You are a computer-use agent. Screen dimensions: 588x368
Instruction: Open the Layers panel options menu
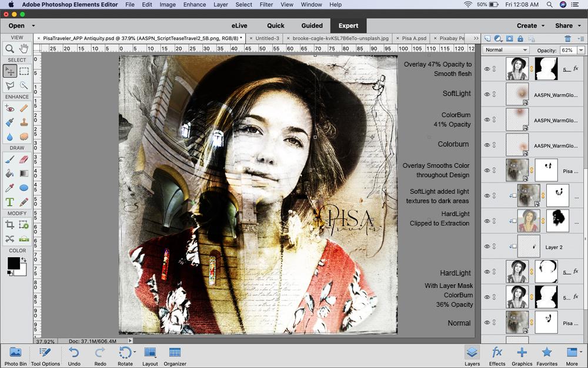pyautogui.click(x=582, y=39)
